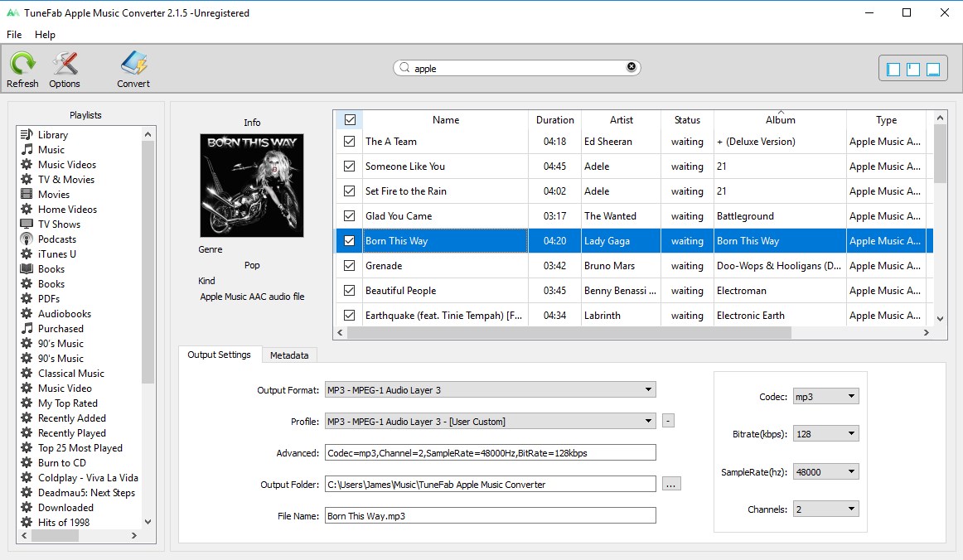Select the leftmost layout view button
Image resolution: width=963 pixels, height=560 pixels.
pyautogui.click(x=893, y=70)
